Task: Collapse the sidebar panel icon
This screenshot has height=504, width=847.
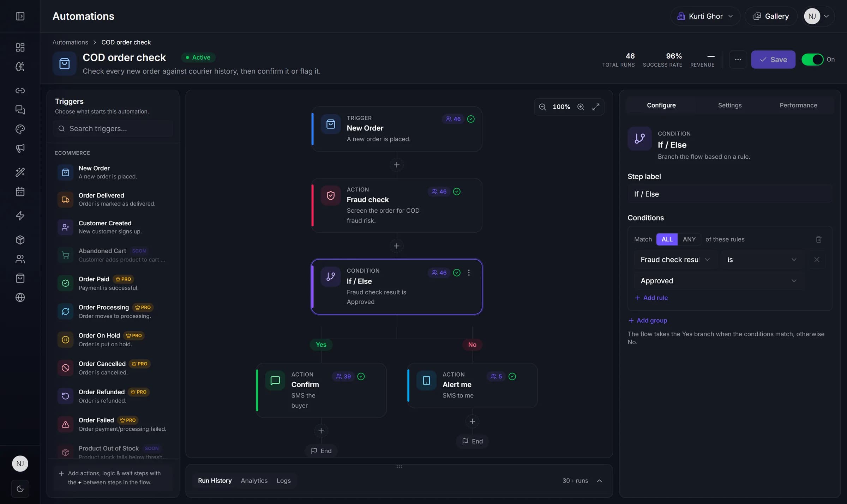Action: coord(20,16)
